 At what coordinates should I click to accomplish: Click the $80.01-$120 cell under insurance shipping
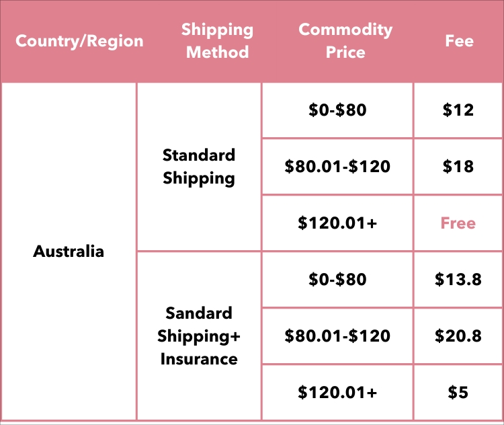337,336
